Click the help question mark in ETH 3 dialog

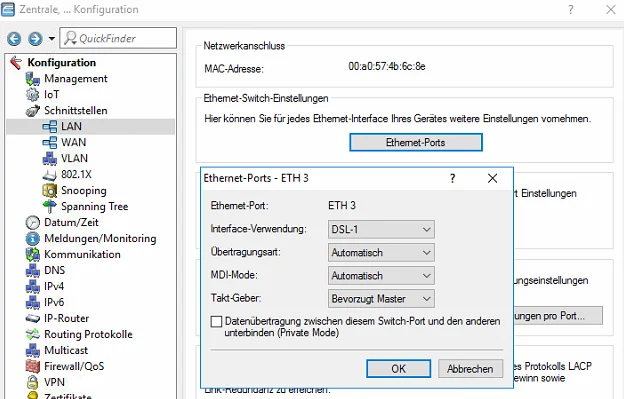[452, 178]
